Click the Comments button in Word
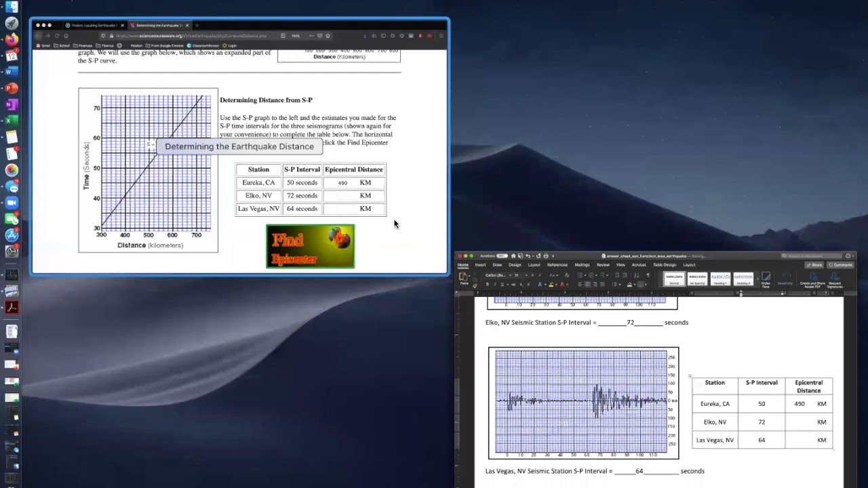 coord(841,265)
